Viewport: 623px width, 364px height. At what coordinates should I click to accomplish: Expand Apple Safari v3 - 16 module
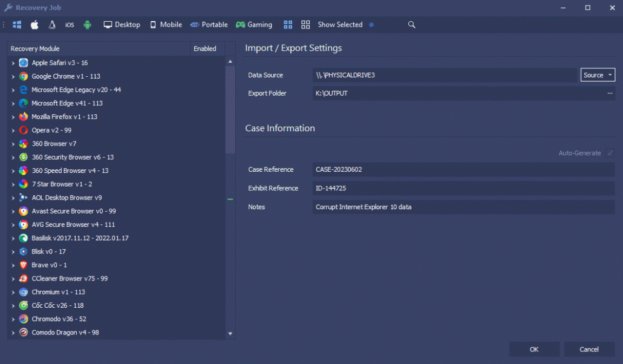pyautogui.click(x=13, y=63)
